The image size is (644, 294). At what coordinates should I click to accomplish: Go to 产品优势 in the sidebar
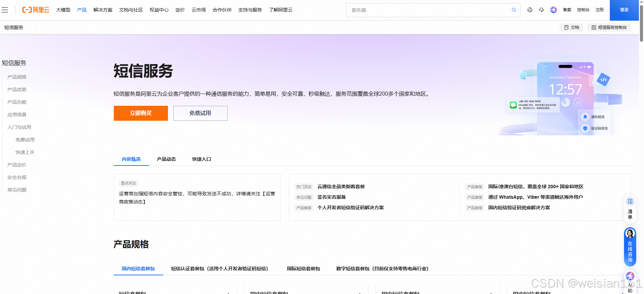(x=17, y=90)
